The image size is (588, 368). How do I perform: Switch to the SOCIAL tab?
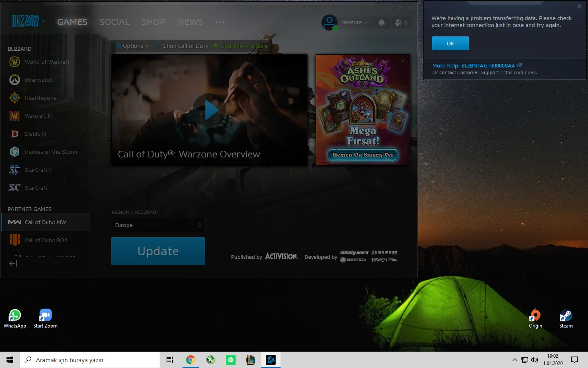(114, 22)
